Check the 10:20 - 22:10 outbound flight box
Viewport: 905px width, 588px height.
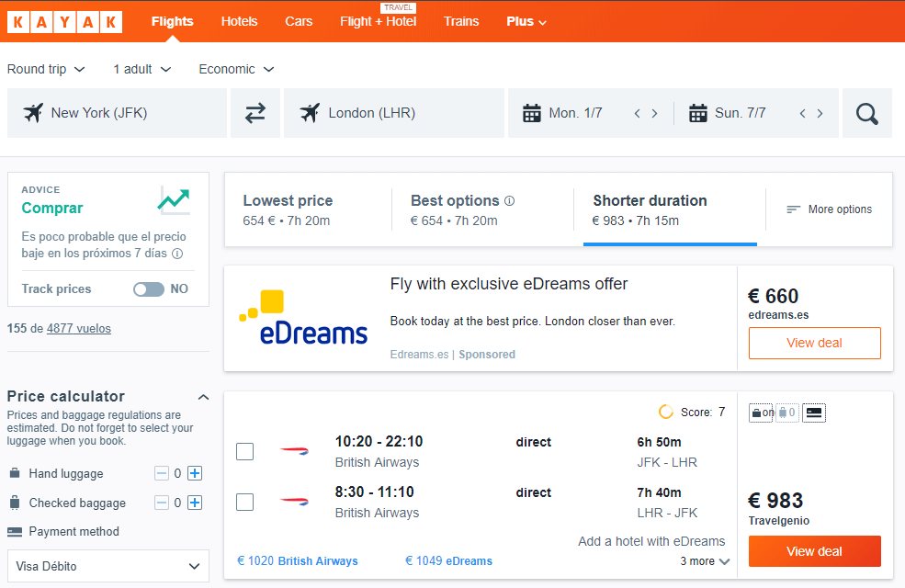(x=244, y=451)
